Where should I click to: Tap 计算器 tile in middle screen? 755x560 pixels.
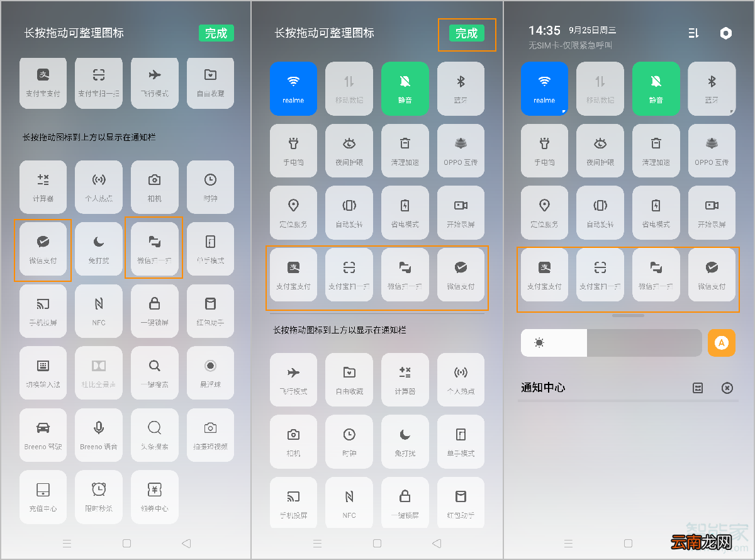[405, 379]
